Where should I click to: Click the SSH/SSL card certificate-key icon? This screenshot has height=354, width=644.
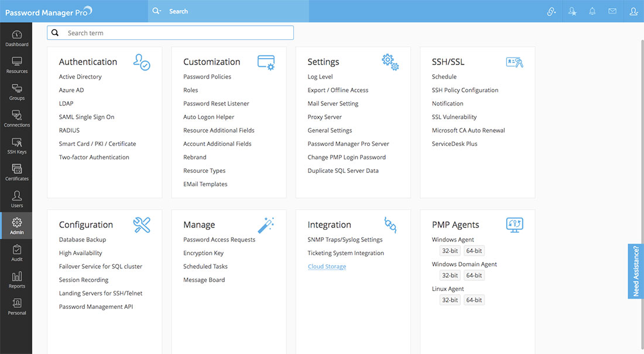[x=515, y=62]
